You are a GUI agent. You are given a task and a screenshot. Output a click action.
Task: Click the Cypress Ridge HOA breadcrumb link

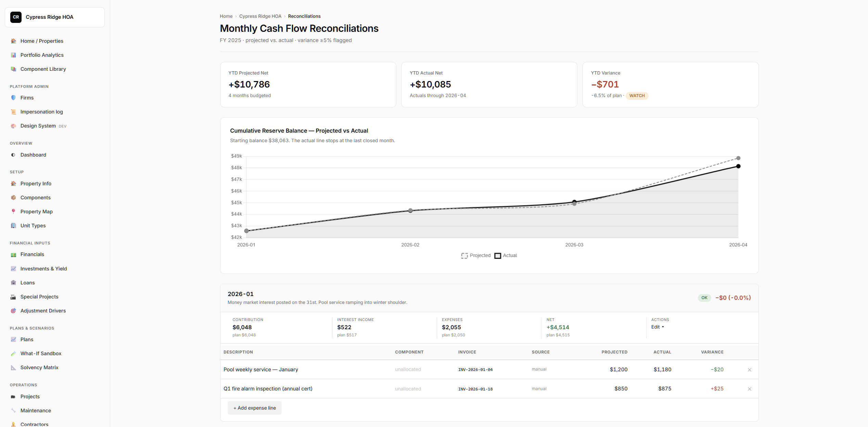[x=260, y=16]
